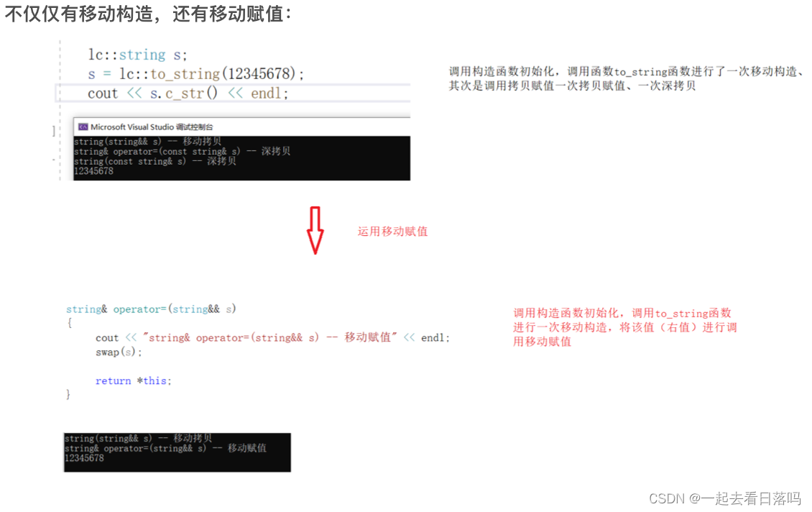Viewport: 812px width, 512px height.
Task: Click the Microsoft Visual Studio console icon
Action: 83,127
